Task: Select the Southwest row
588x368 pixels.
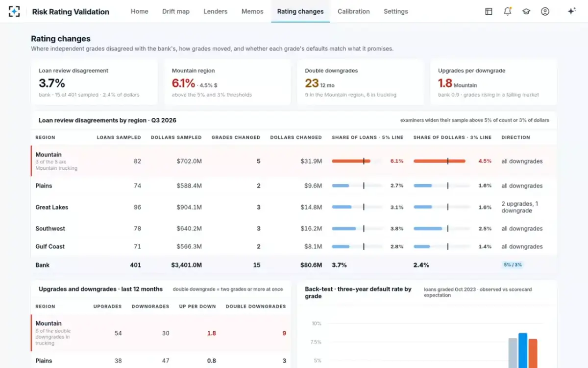Action: tap(294, 229)
